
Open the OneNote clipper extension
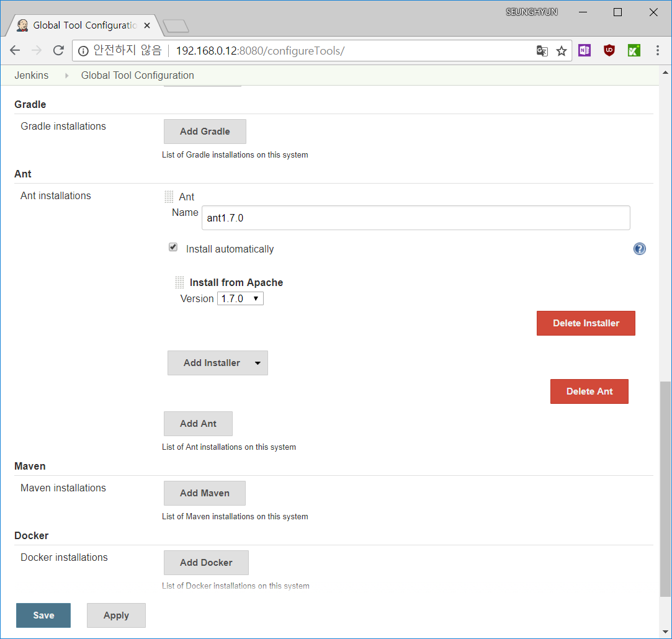tap(585, 51)
